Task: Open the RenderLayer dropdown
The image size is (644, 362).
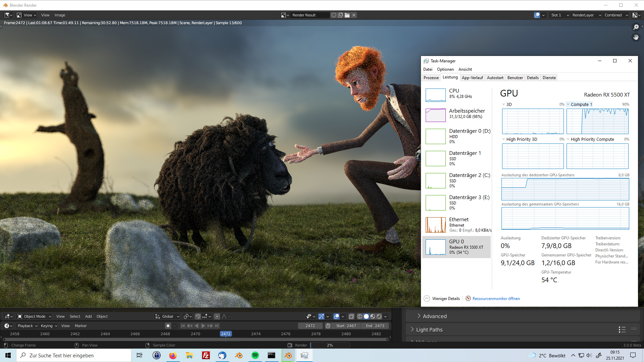Action: tap(586, 15)
